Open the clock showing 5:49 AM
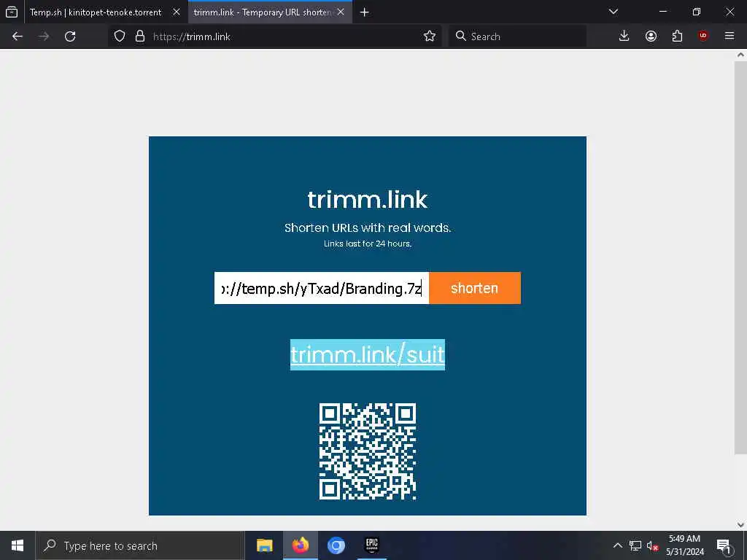This screenshot has width=747, height=560. tap(684, 545)
